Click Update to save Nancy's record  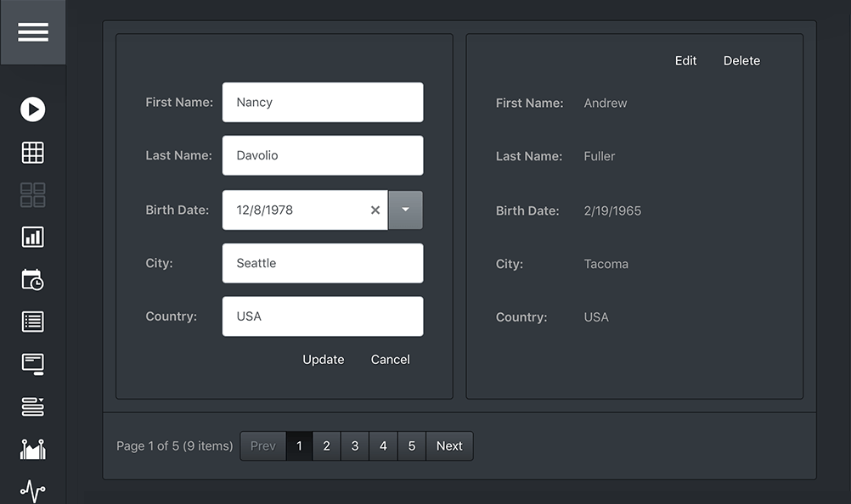tap(323, 359)
